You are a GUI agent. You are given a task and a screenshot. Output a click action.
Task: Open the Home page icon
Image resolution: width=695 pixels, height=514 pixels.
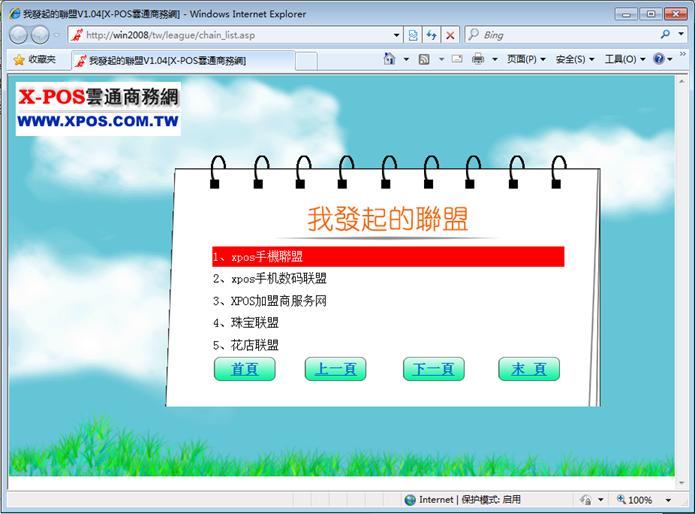pos(389,60)
